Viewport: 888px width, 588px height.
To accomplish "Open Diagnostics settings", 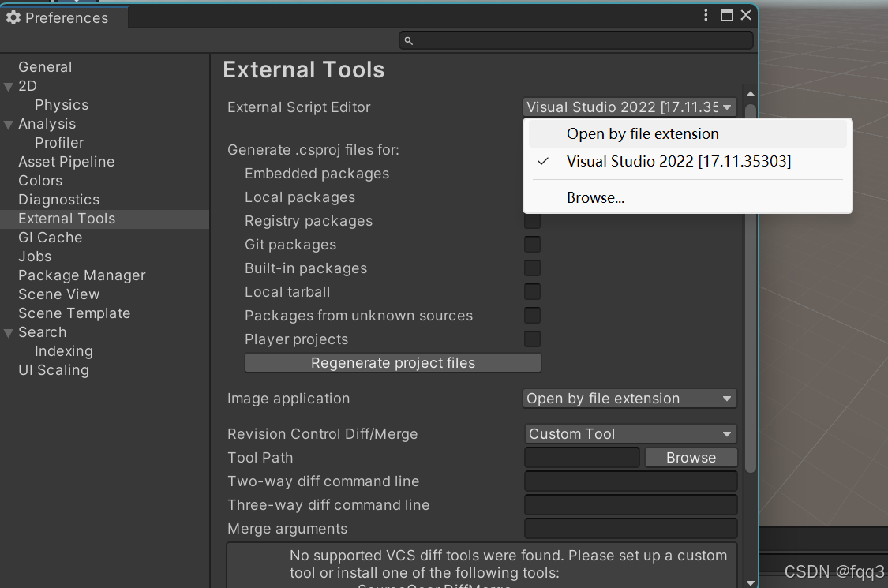I will (x=59, y=200).
